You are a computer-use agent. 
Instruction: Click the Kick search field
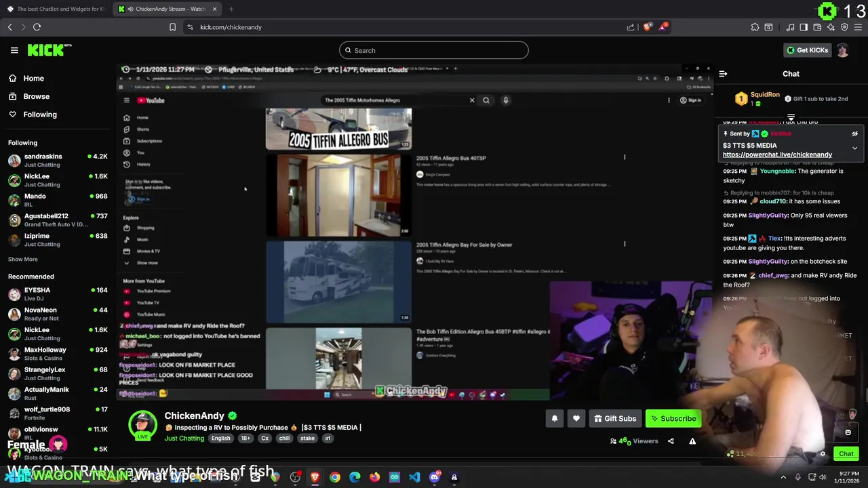[434, 50]
